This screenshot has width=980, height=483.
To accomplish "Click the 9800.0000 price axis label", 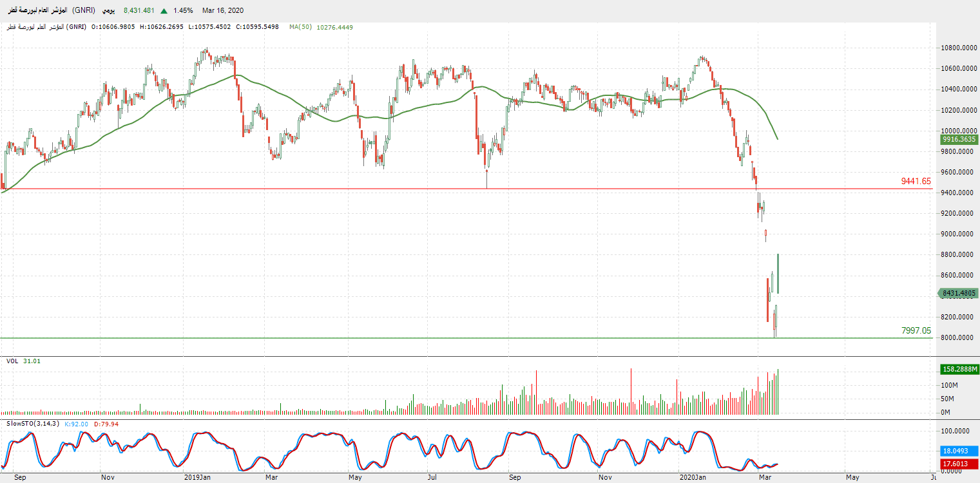I will 958,151.
